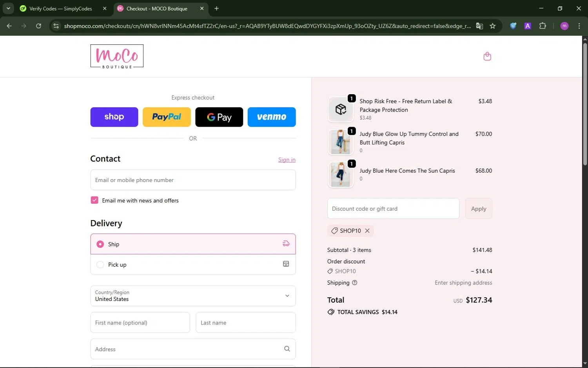
Task: Click the $141.48 subtotal amount
Action: pyautogui.click(x=482, y=250)
